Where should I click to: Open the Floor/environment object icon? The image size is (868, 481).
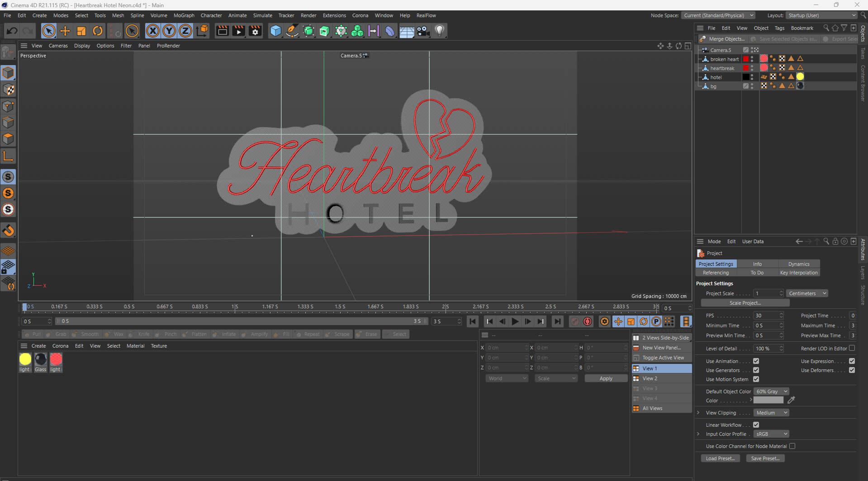click(407, 31)
